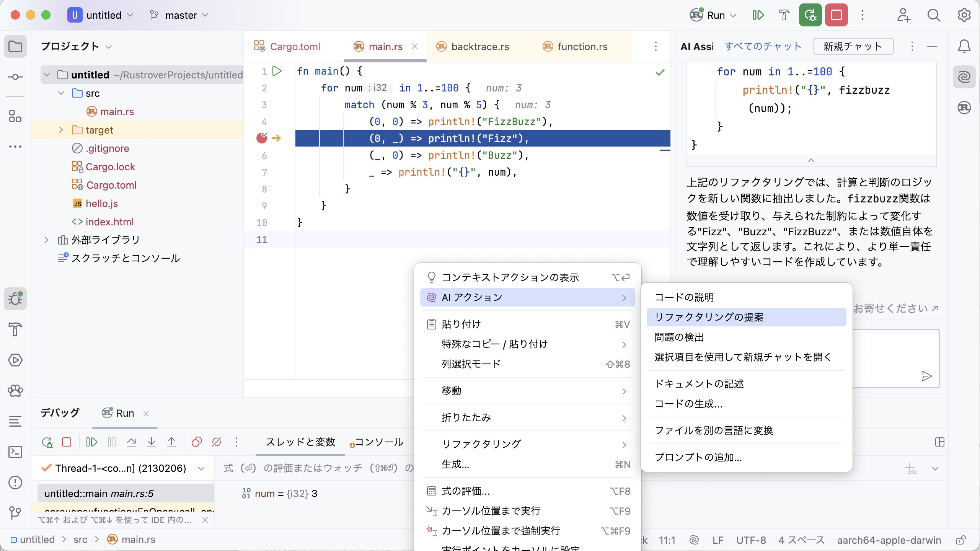Image resolution: width=980 pixels, height=551 pixels.
Task: Expand the target folder
Action: (61, 130)
